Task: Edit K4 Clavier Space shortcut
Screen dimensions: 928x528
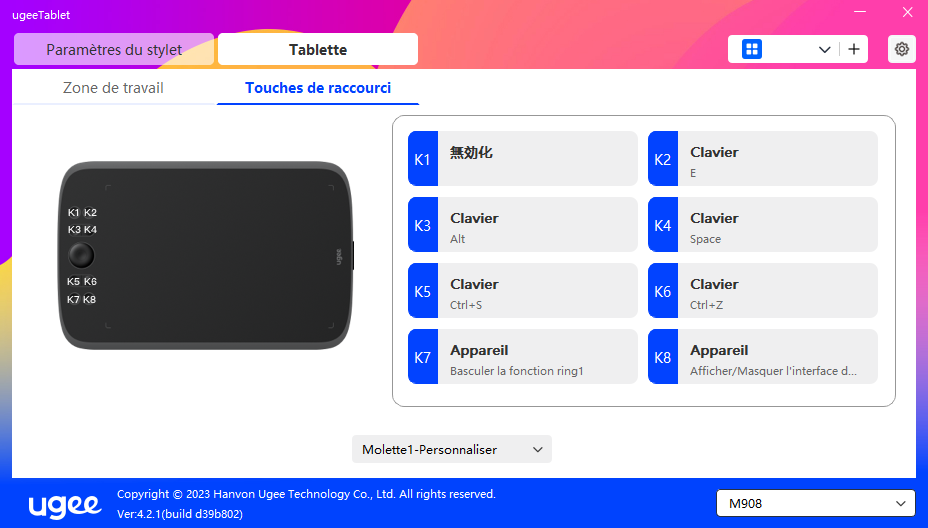Action: pyautogui.click(x=778, y=225)
